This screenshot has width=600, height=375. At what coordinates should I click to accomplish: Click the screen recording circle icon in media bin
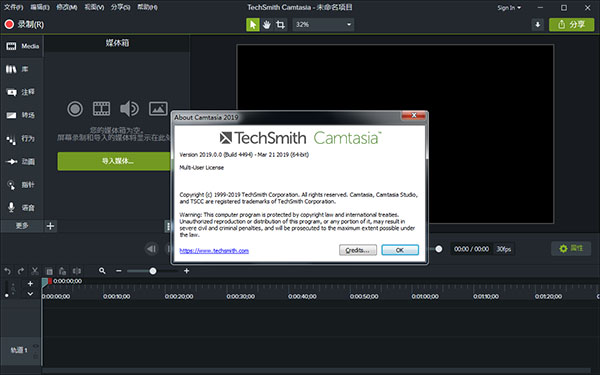(75, 109)
